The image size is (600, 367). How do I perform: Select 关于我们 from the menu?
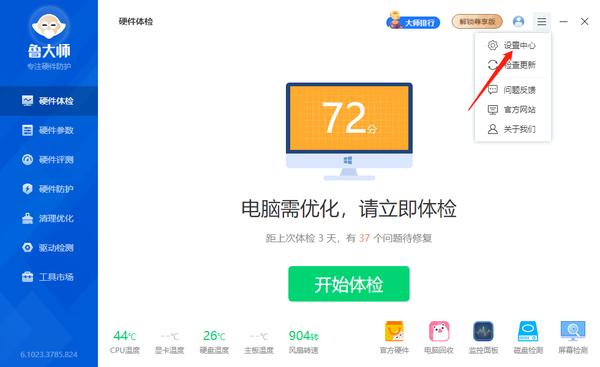point(513,129)
